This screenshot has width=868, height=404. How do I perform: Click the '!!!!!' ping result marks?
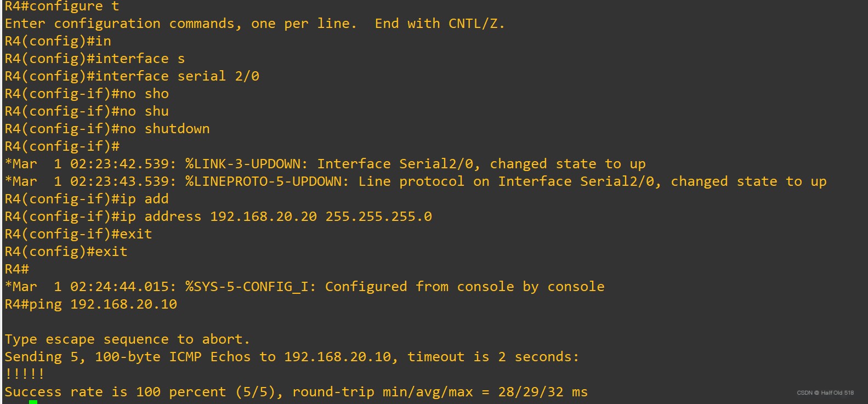(25, 374)
